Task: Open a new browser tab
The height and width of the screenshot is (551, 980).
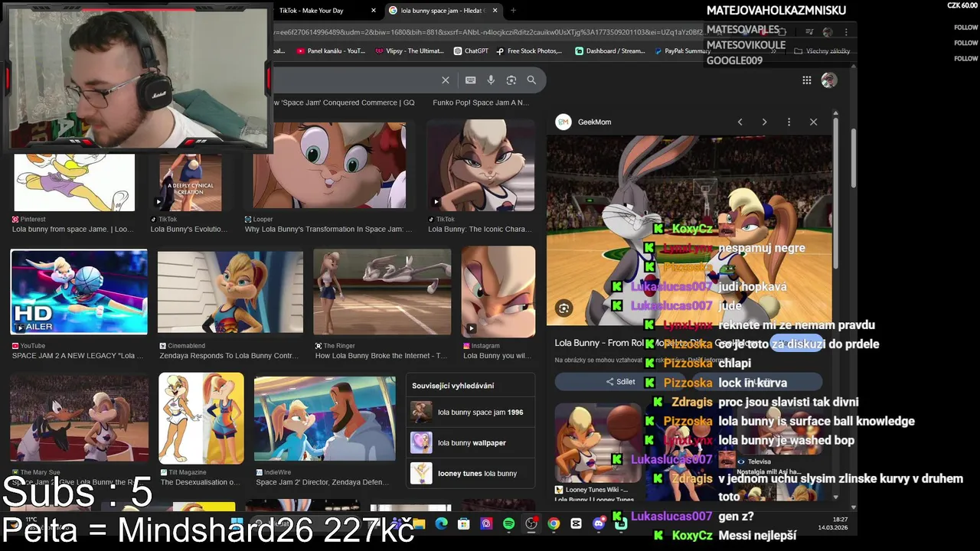Action: [513, 11]
